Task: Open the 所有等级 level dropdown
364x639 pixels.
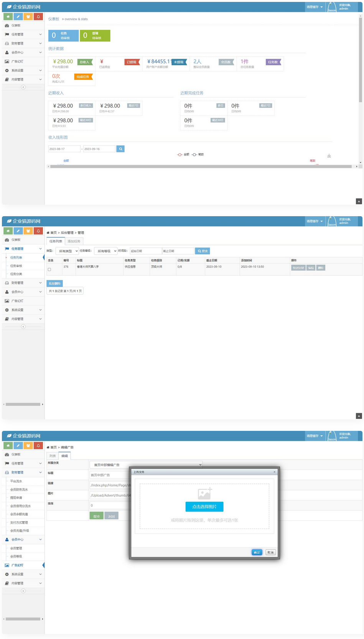Action: (x=105, y=251)
